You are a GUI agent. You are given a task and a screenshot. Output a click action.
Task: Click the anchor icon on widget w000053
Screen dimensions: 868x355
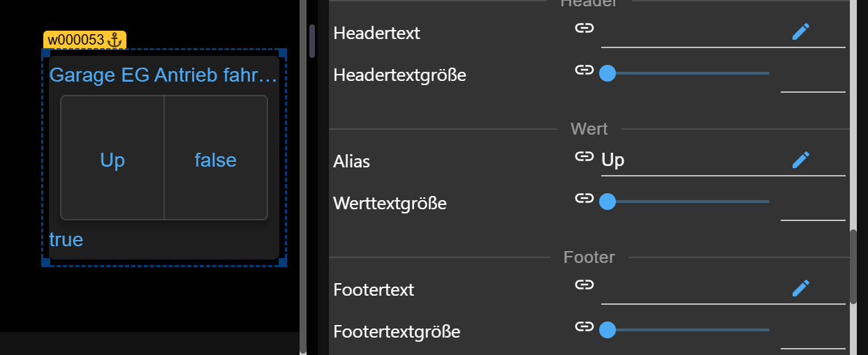point(115,40)
